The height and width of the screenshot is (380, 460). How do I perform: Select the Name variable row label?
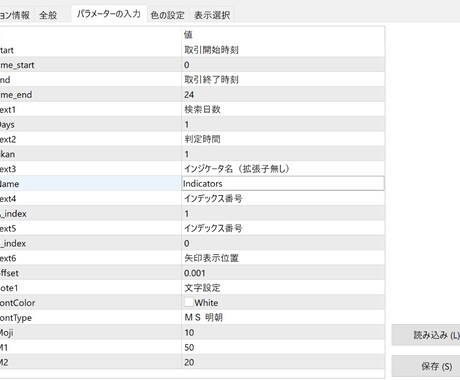click(90, 184)
